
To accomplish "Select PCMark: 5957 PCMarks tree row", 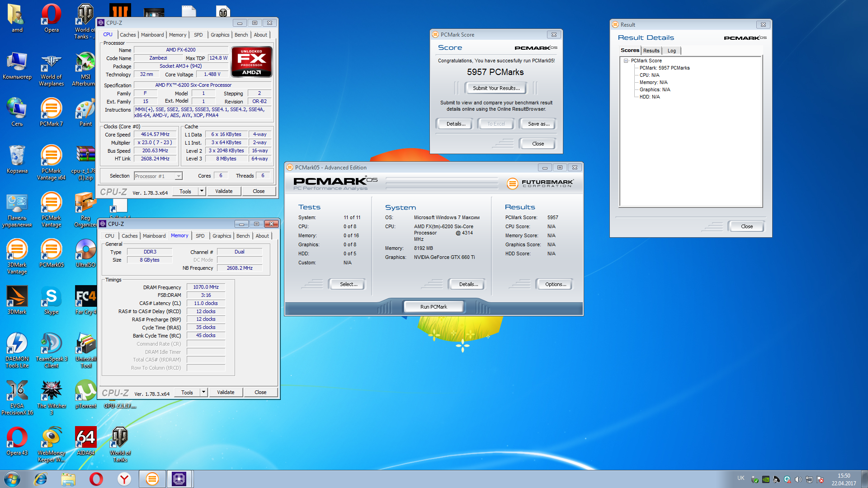I will point(665,68).
